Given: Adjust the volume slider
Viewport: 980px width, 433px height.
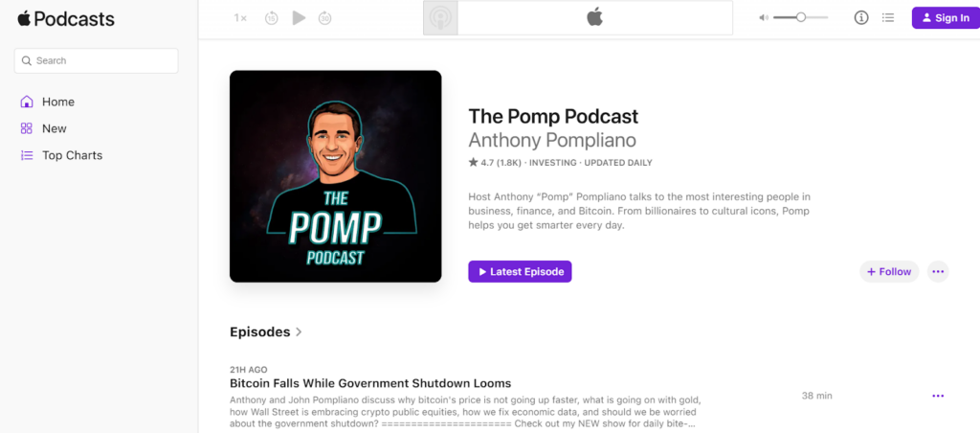Looking at the screenshot, I should click(x=801, y=17).
